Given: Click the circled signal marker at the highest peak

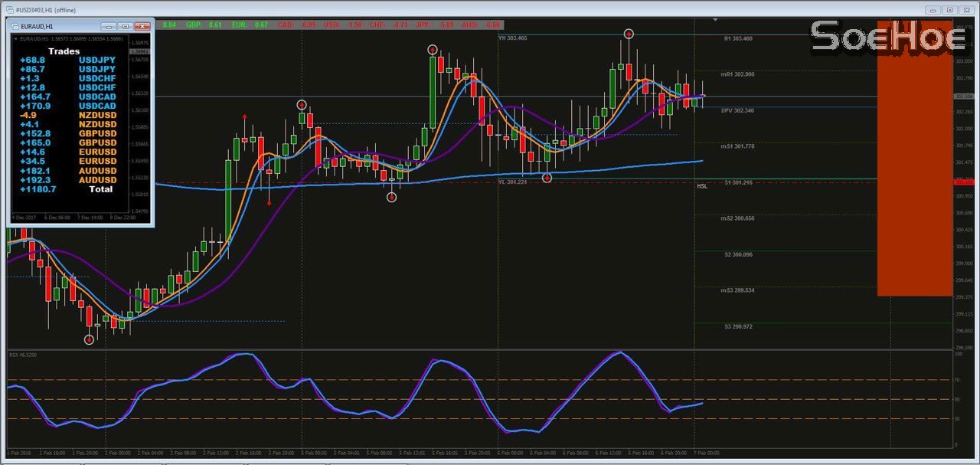Looking at the screenshot, I should coord(628,34).
